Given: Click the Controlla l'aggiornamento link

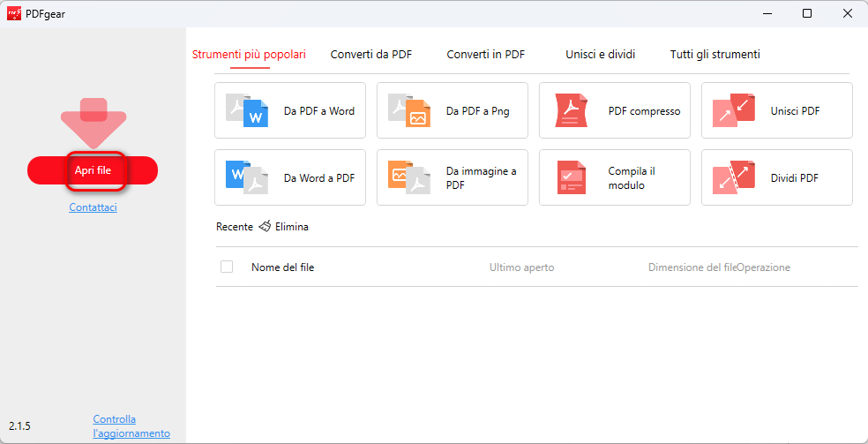Looking at the screenshot, I should pyautogui.click(x=131, y=426).
